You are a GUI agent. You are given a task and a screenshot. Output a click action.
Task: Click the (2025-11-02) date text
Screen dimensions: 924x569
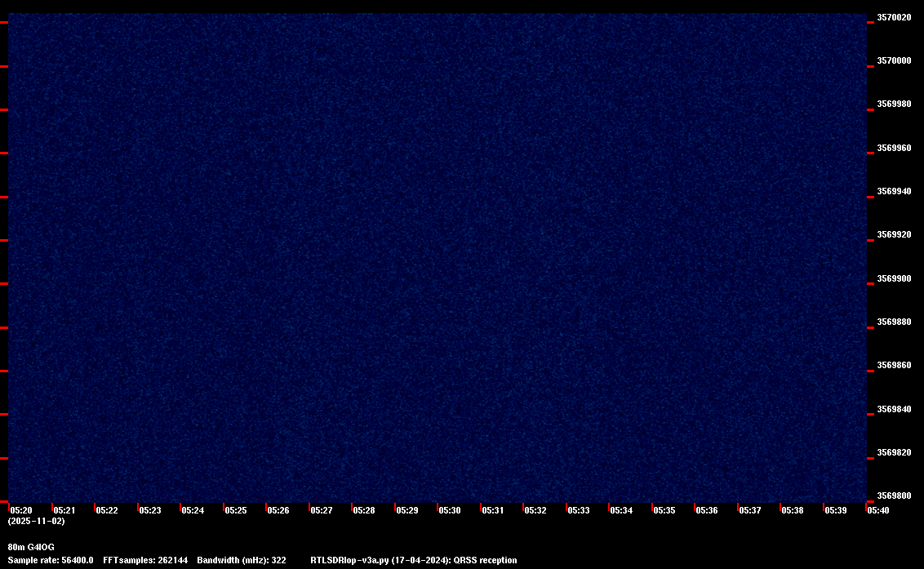(x=37, y=521)
